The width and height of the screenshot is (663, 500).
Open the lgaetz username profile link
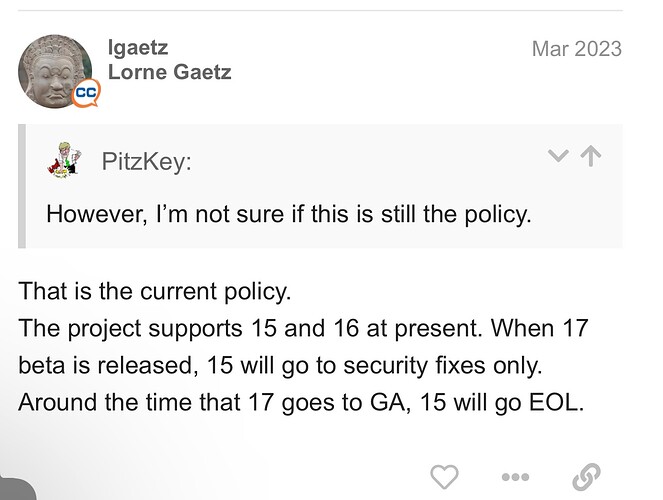pyautogui.click(x=138, y=47)
